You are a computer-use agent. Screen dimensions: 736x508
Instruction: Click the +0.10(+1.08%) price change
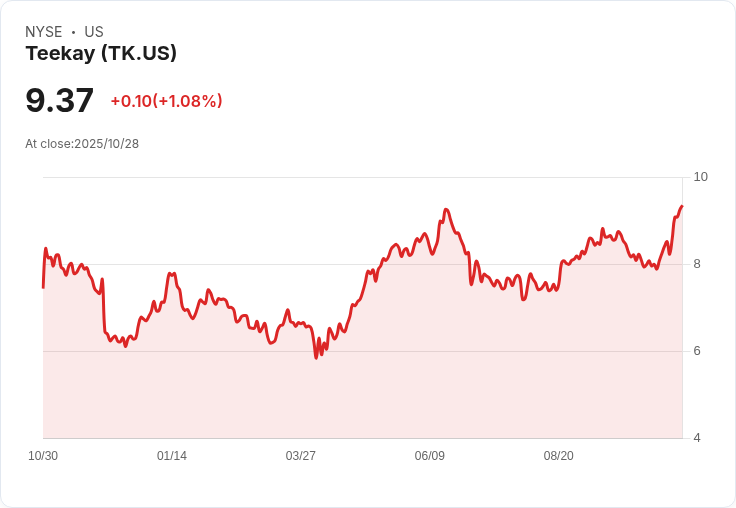(x=166, y=101)
